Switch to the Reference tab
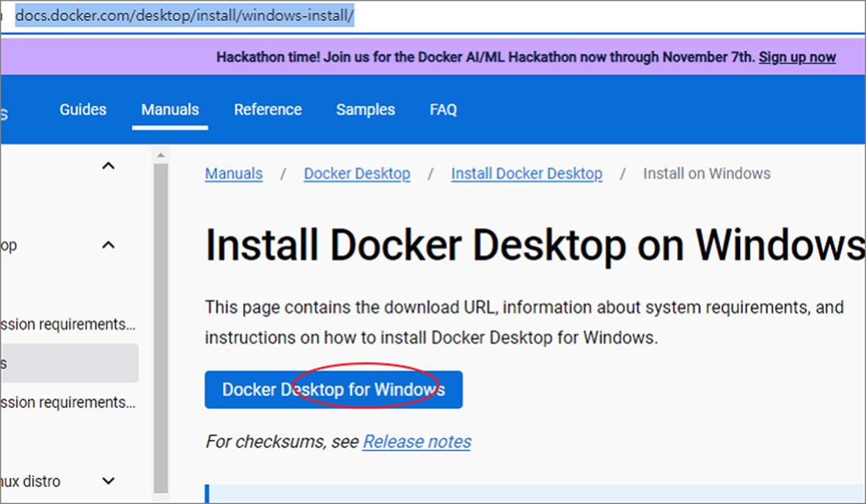Screen dimensions: 866x504 [x=268, y=109]
